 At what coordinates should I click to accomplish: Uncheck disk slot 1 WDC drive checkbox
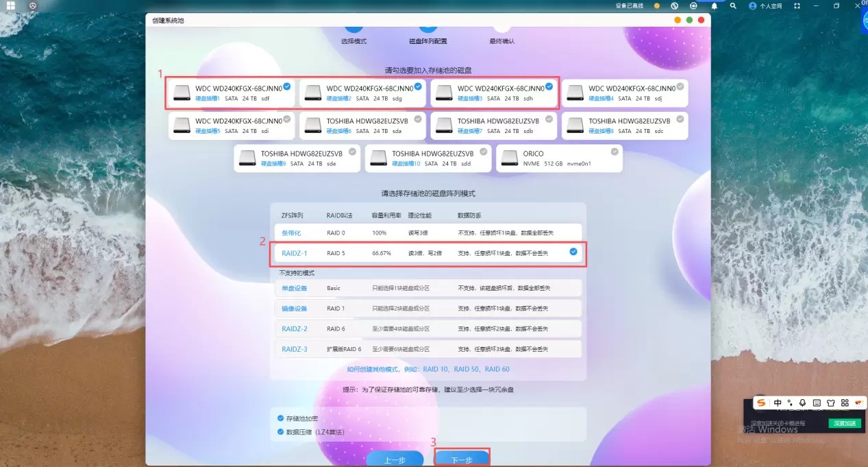click(287, 86)
